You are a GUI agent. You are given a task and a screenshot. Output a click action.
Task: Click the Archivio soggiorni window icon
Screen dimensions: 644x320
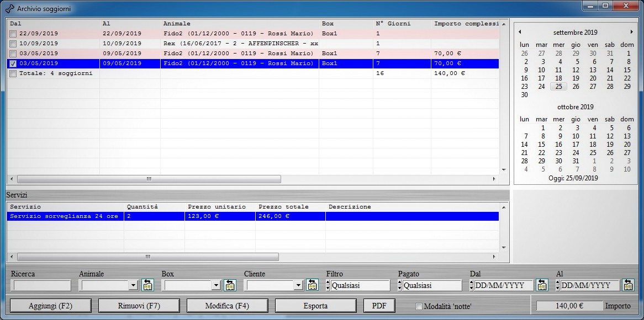coord(9,9)
